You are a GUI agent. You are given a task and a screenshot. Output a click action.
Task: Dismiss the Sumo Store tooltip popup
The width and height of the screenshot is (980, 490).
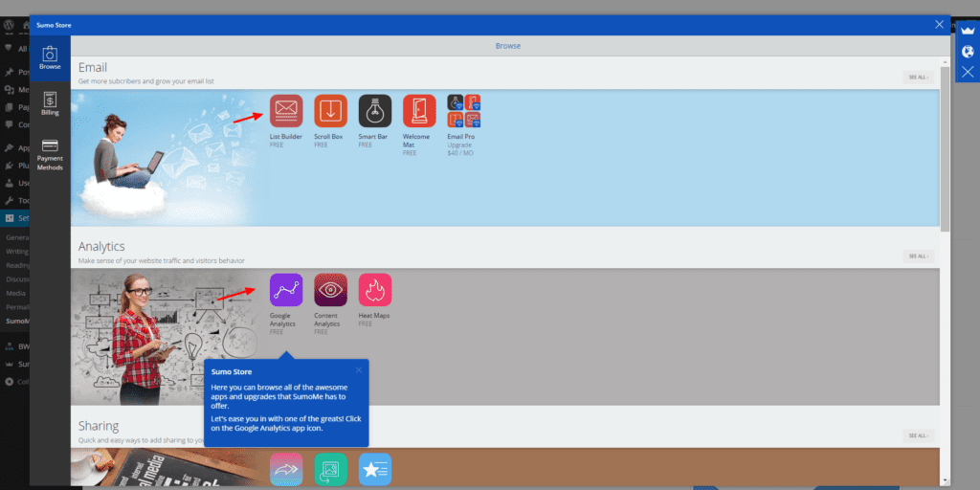pyautogui.click(x=359, y=370)
